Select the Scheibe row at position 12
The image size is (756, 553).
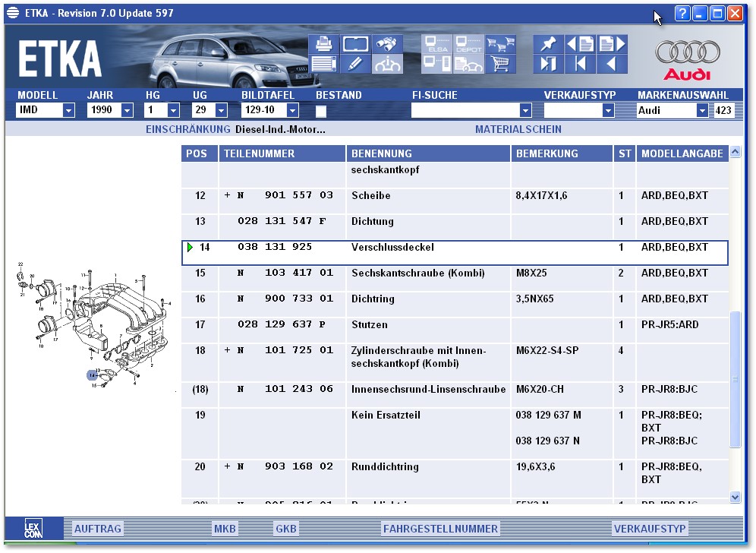pyautogui.click(x=455, y=201)
